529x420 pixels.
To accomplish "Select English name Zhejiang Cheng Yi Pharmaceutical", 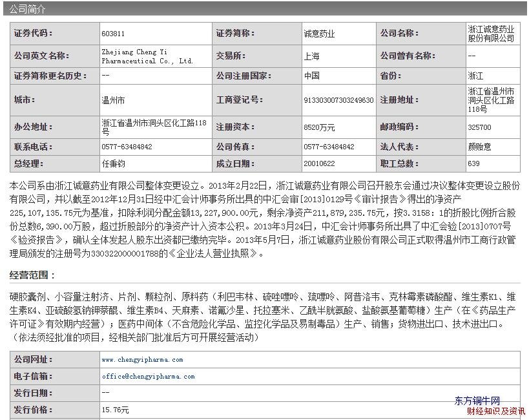I will click(147, 56).
